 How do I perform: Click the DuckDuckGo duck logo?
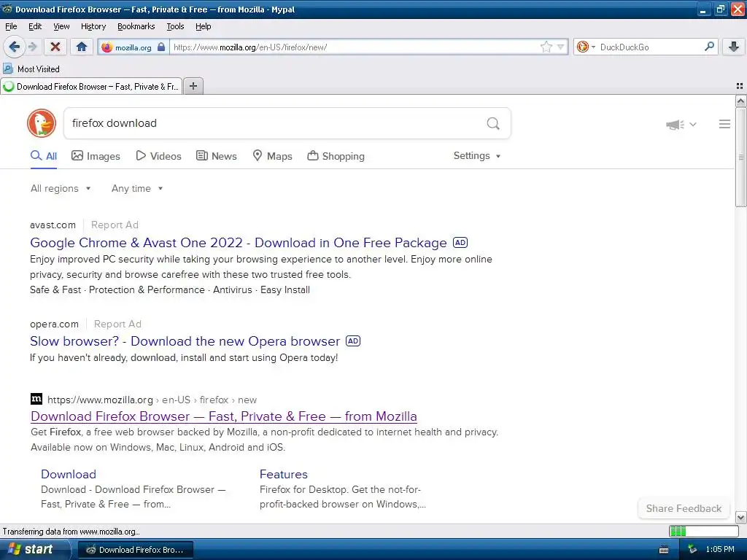(x=42, y=123)
